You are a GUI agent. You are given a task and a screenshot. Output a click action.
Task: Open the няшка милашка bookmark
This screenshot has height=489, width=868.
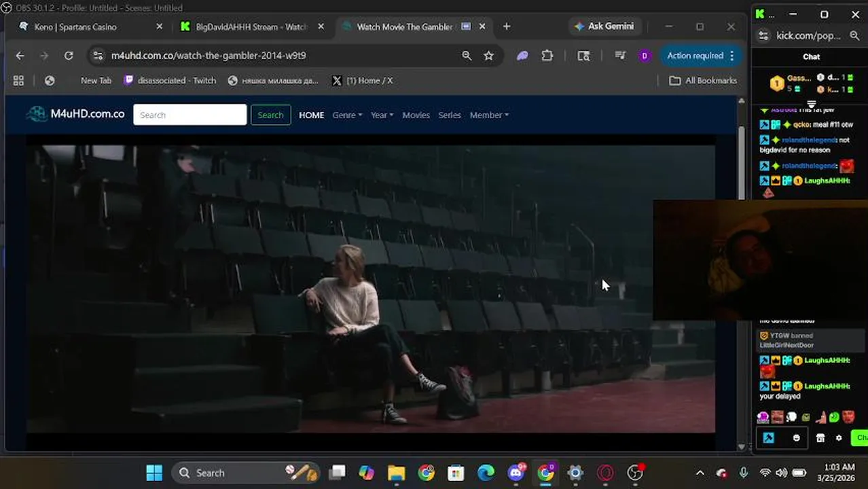273,80
